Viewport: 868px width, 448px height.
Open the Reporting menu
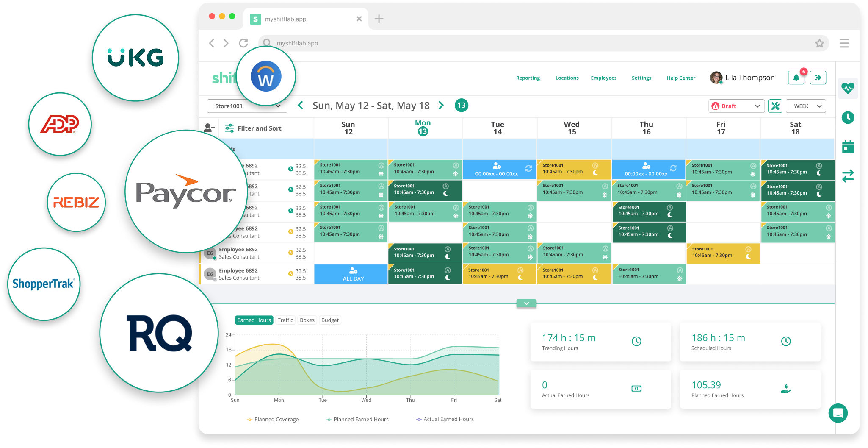[528, 78]
